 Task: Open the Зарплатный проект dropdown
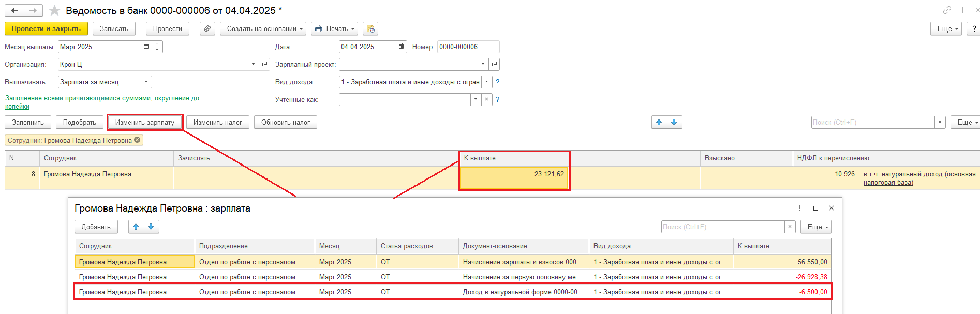(483, 65)
